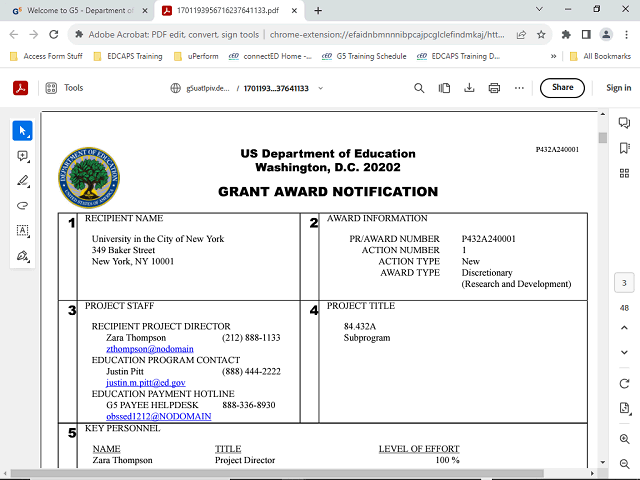
Task: Open G5 Training Schedule bookmark
Action: tap(364, 56)
